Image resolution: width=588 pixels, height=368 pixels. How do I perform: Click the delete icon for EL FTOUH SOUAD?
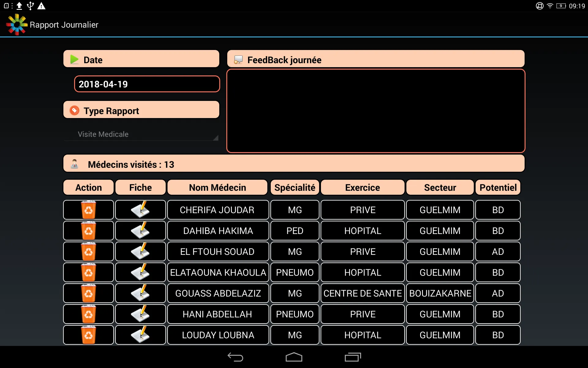(x=89, y=252)
